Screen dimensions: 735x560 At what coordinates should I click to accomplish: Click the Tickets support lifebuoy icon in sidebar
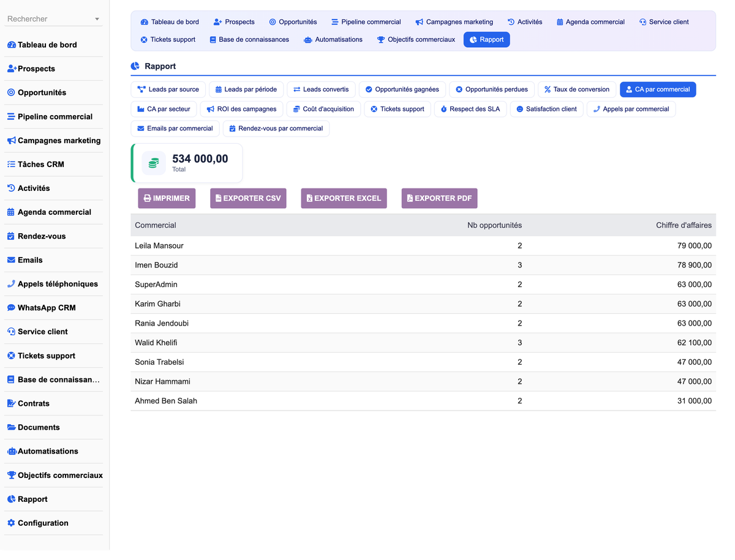(11, 356)
